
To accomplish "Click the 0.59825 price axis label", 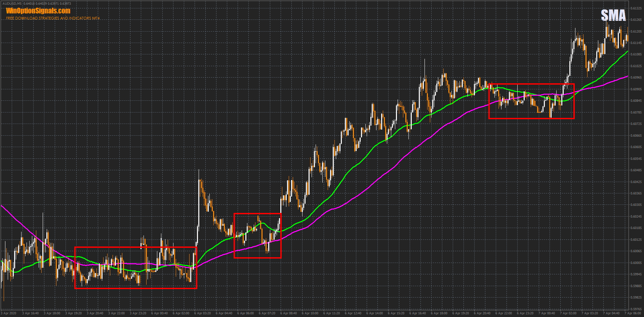I will tap(636, 298).
